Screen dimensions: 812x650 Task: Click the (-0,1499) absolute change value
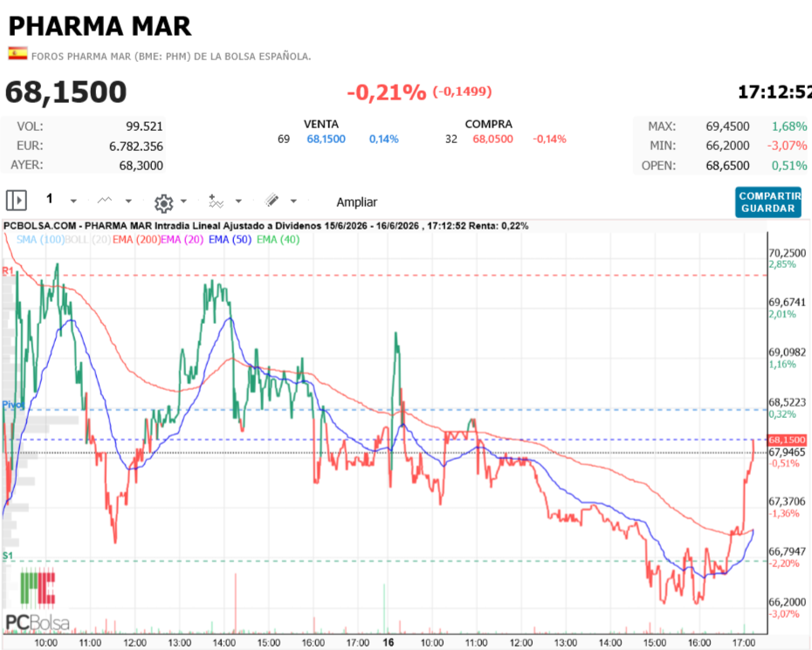point(462,92)
